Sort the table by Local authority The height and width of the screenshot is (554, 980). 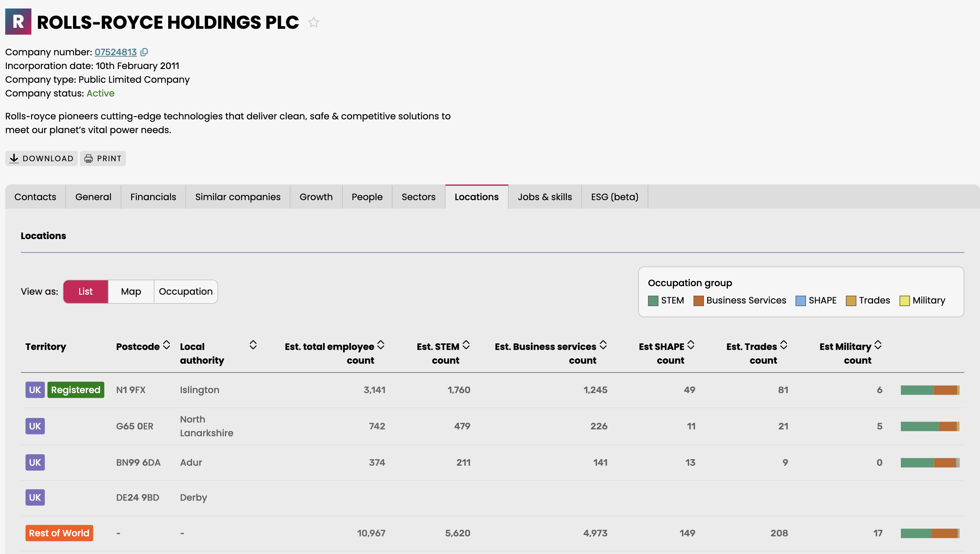(x=253, y=345)
